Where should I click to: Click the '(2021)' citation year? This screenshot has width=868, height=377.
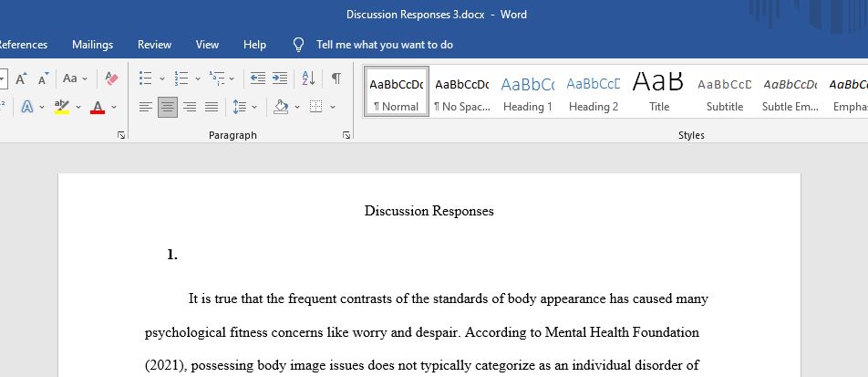click(166, 366)
